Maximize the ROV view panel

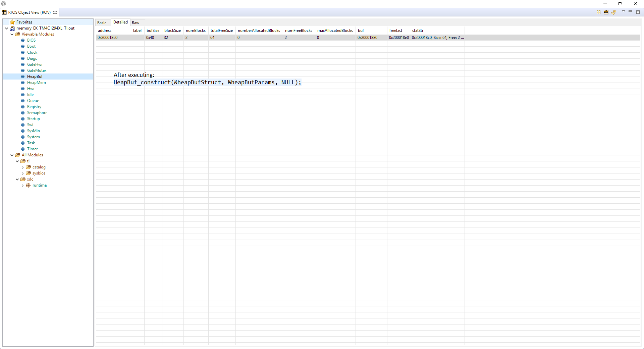[x=638, y=12]
